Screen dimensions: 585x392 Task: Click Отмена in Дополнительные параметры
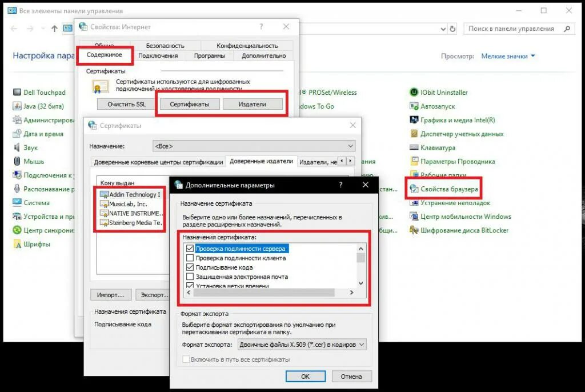point(351,377)
